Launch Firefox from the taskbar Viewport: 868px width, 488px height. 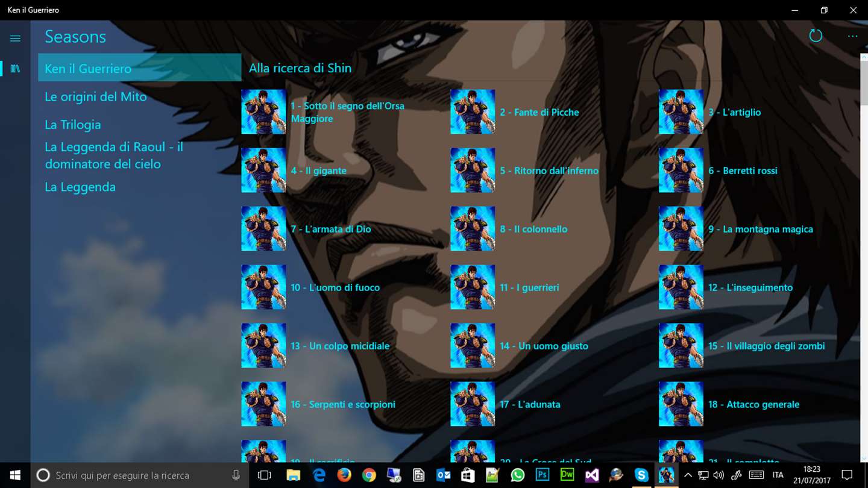(344, 475)
